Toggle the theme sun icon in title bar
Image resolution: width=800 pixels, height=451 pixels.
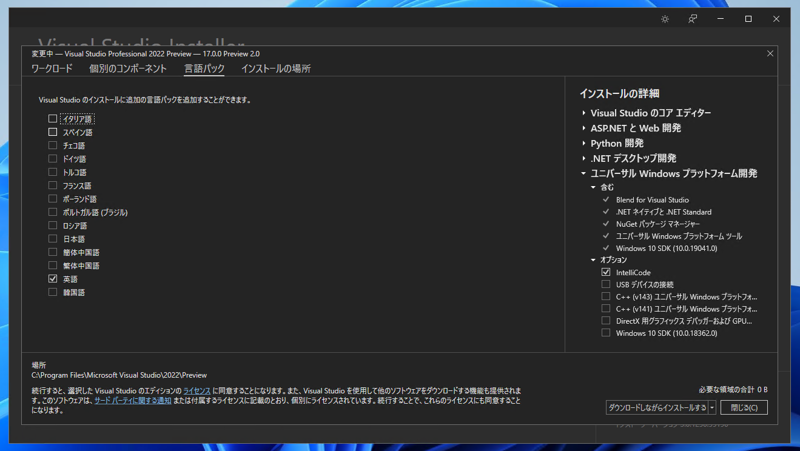(x=665, y=19)
